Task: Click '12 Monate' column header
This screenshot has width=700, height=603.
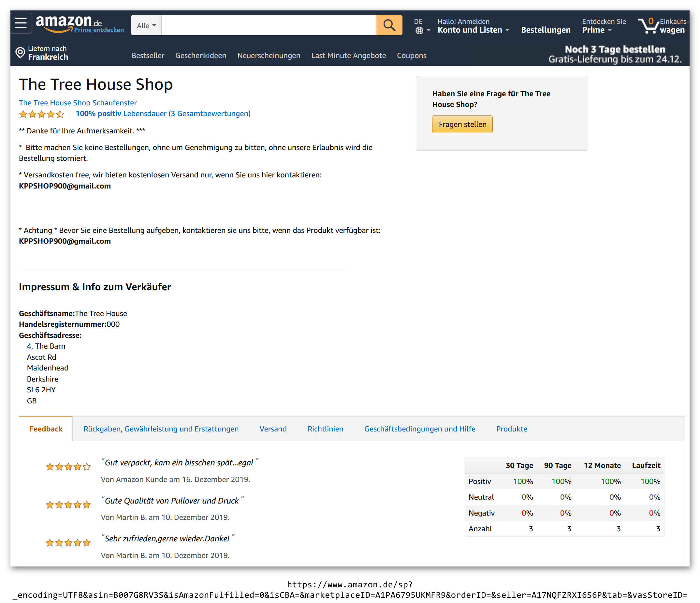Action: point(602,465)
